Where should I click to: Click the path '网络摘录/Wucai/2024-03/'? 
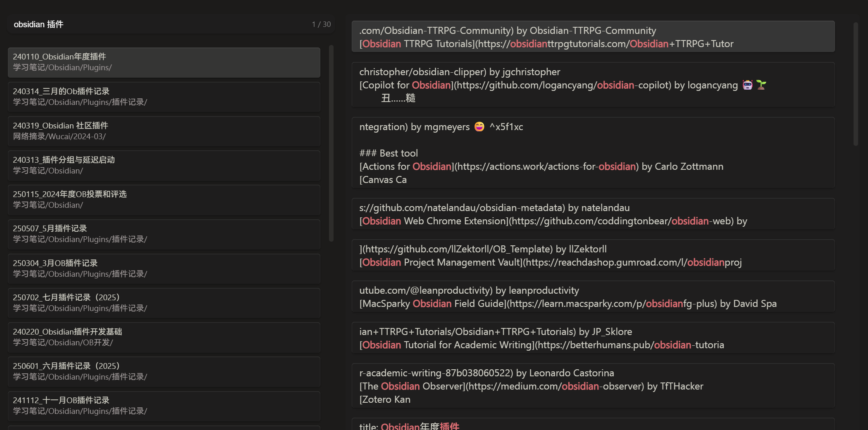click(x=60, y=136)
